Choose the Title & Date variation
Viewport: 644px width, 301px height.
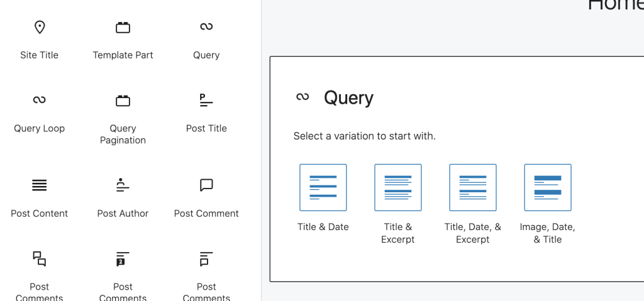pos(323,187)
